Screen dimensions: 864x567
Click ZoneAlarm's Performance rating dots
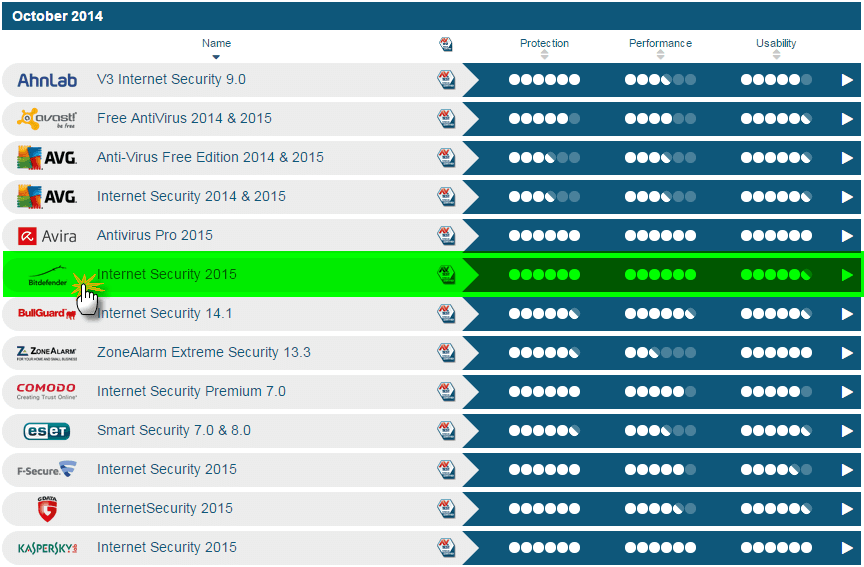click(x=660, y=353)
